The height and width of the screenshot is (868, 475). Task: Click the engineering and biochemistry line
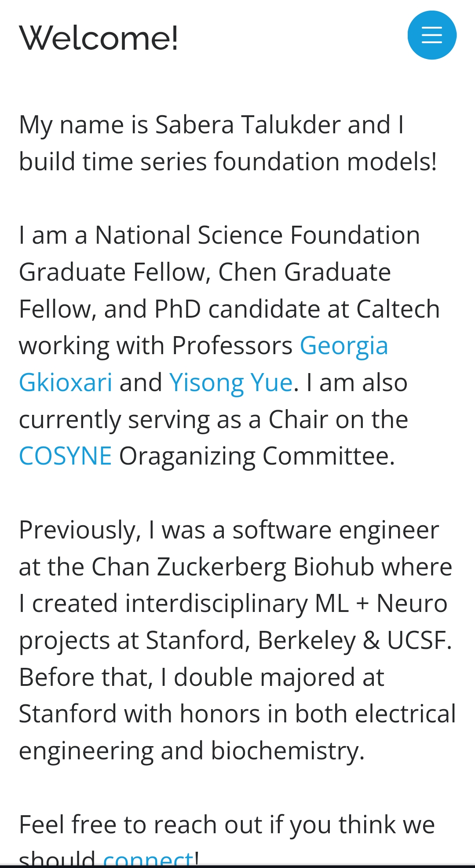coord(192,751)
